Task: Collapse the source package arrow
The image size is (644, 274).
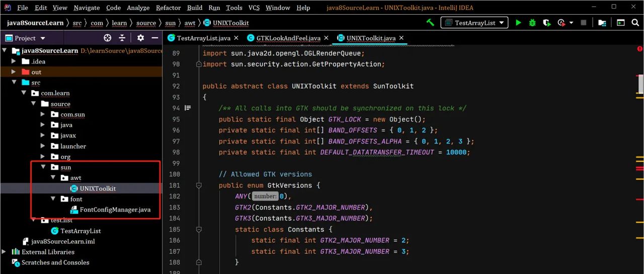Action: (x=33, y=104)
